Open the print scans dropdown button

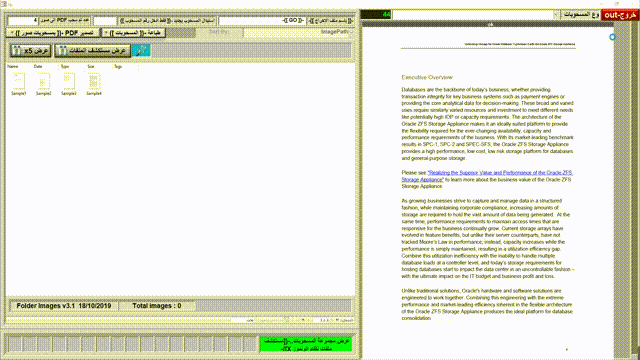133,33
